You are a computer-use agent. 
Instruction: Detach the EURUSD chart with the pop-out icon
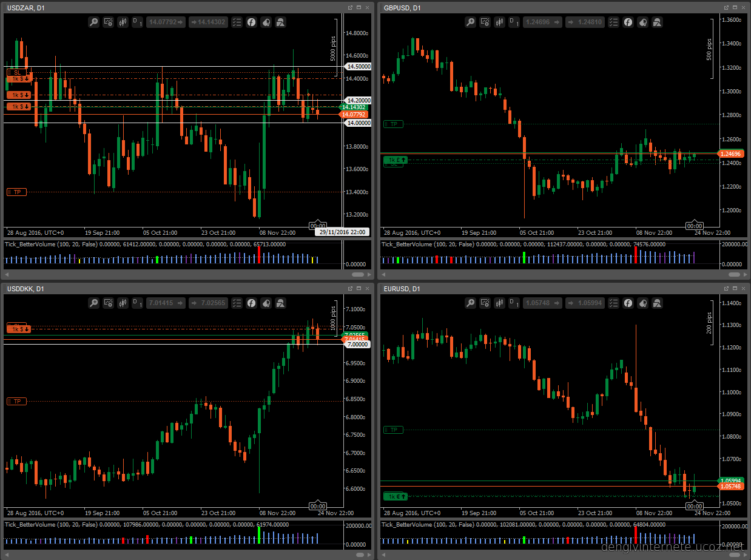point(727,289)
